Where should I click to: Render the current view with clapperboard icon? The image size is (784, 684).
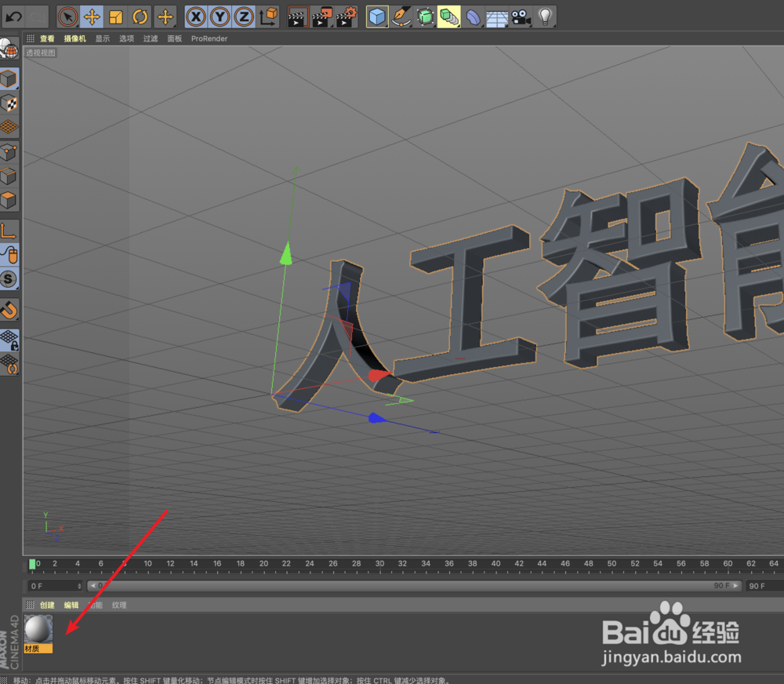(x=298, y=17)
